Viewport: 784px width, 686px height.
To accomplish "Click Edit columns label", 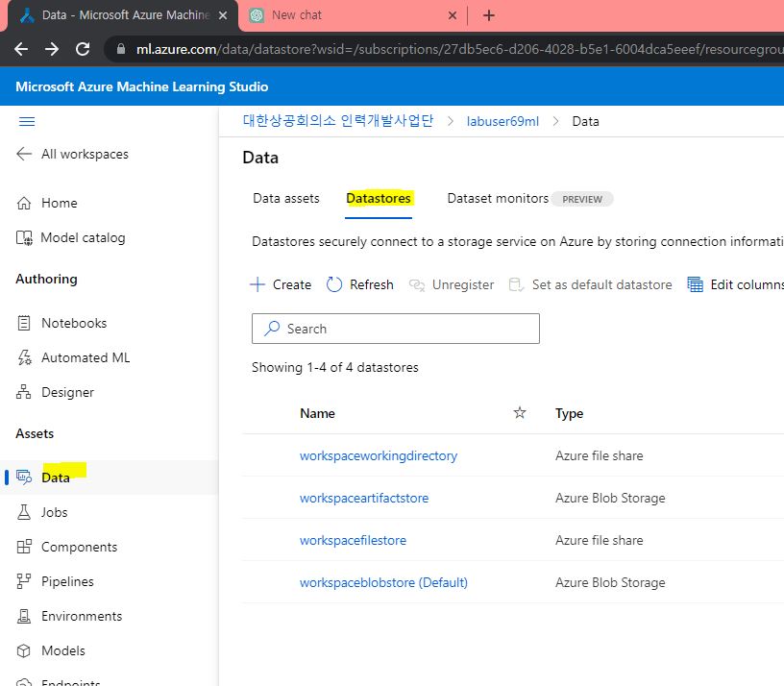I will (x=747, y=284).
